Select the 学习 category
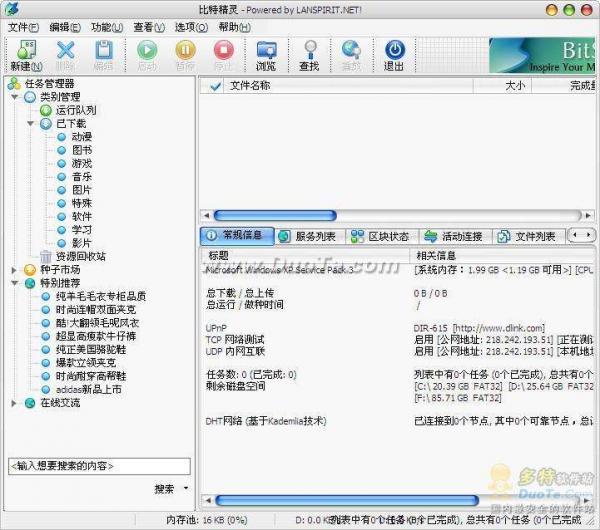600x530 pixels. (82, 230)
